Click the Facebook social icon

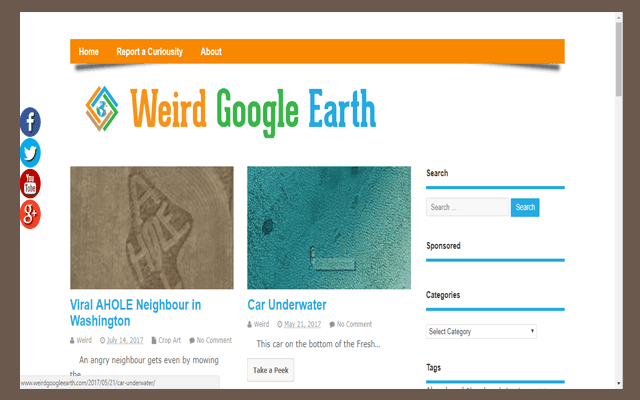coord(30,122)
